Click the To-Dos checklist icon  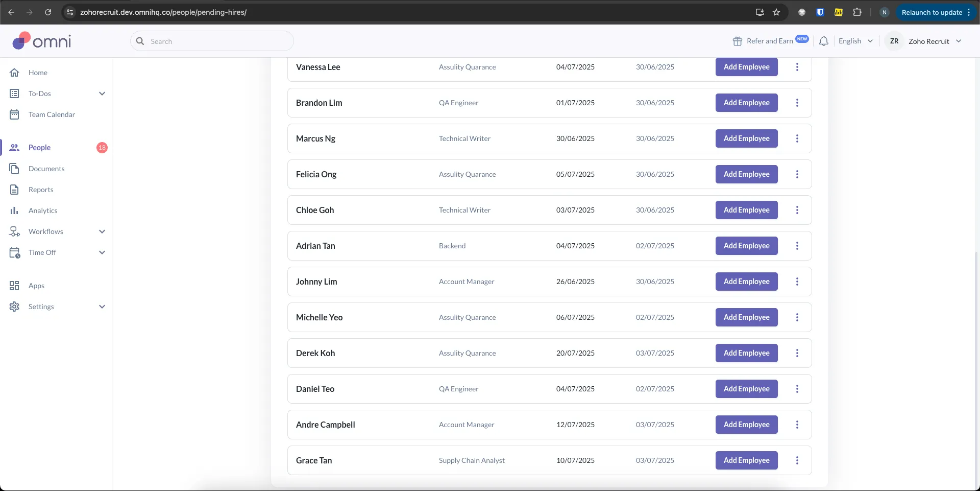[x=14, y=93]
